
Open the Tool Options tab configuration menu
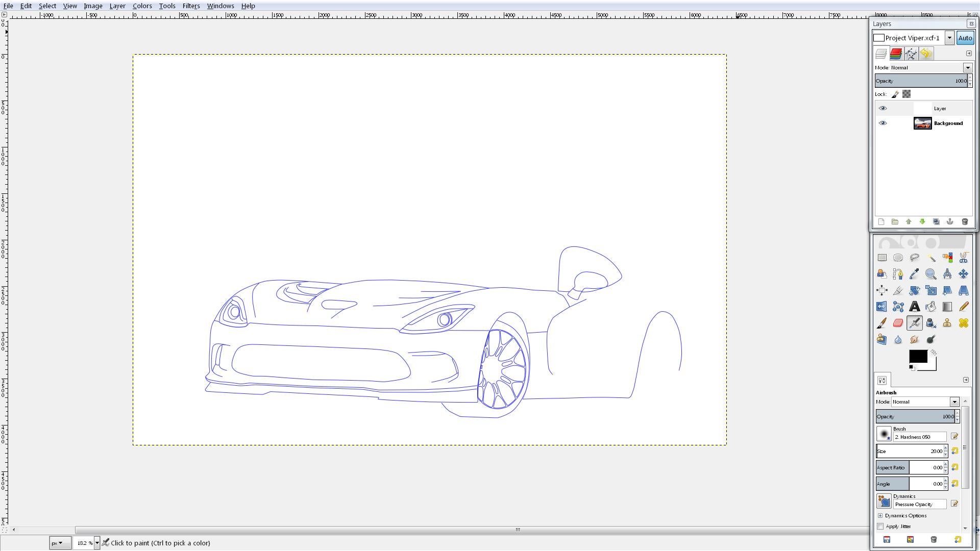pyautogui.click(x=966, y=380)
